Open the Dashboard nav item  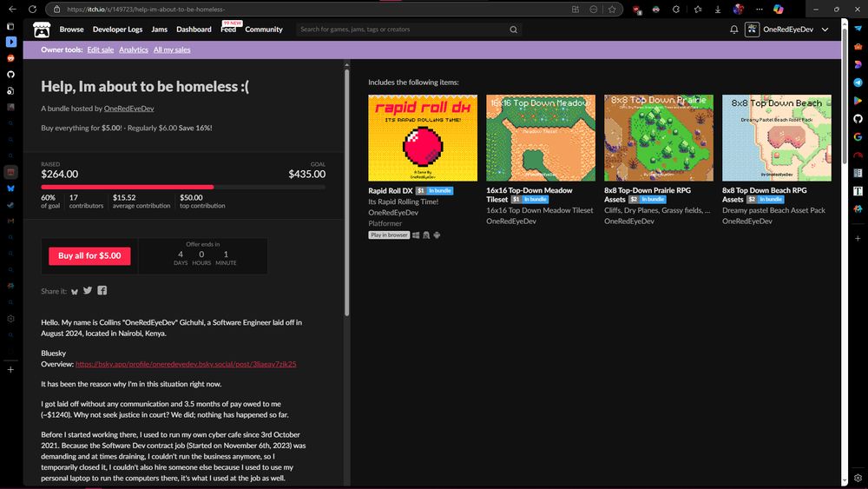tap(194, 30)
